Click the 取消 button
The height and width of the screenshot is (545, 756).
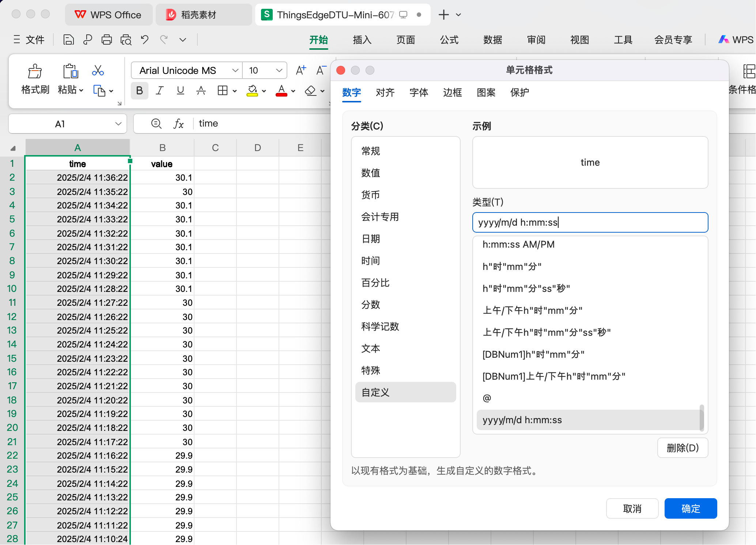(x=632, y=508)
